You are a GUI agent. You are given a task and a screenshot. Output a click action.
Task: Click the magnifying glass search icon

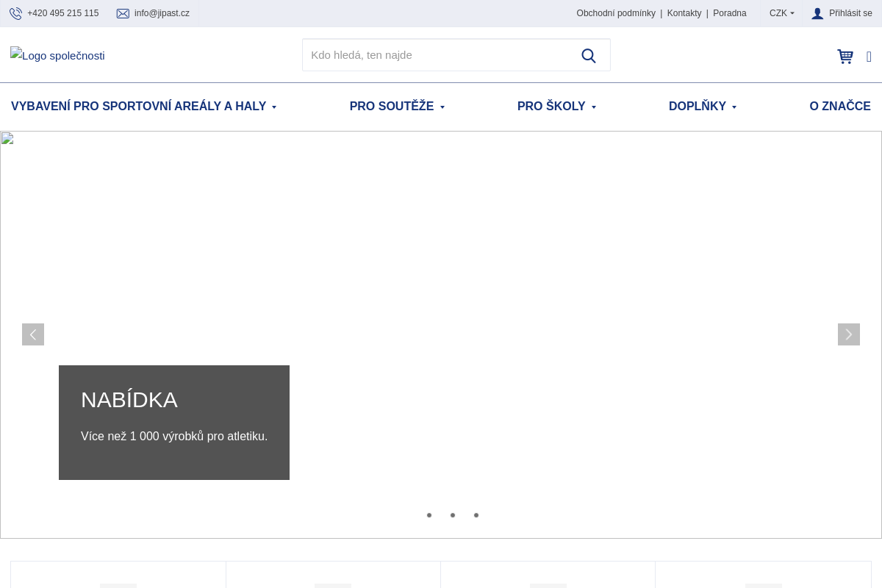click(x=588, y=55)
